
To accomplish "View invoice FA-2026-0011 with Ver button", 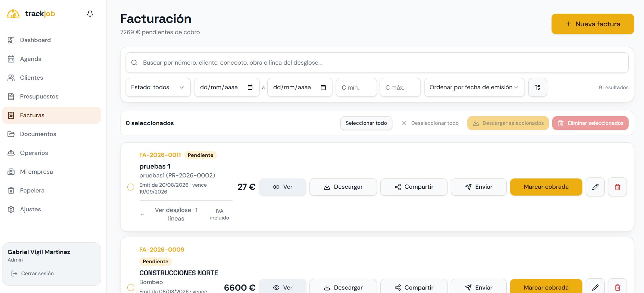I will tap(282, 187).
